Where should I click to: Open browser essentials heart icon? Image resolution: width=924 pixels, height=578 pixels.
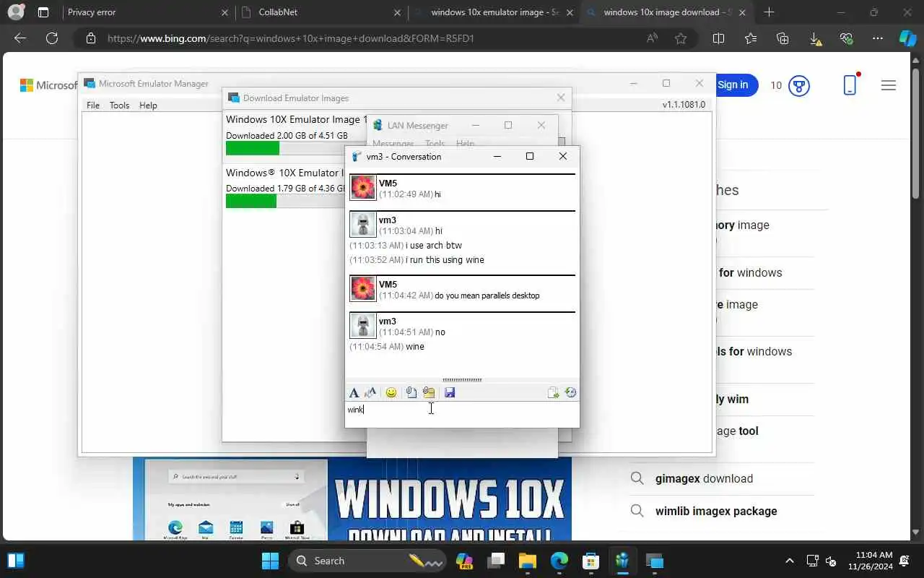pyautogui.click(x=847, y=38)
